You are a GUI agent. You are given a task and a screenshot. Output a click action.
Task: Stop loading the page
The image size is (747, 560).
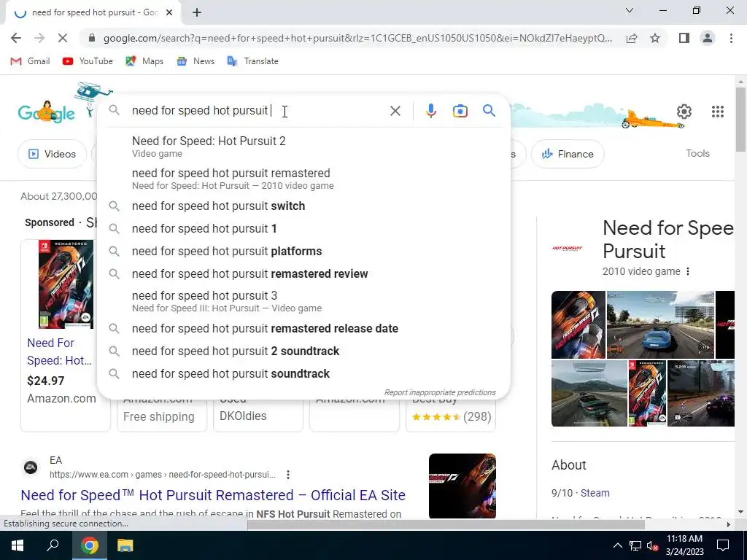(63, 38)
